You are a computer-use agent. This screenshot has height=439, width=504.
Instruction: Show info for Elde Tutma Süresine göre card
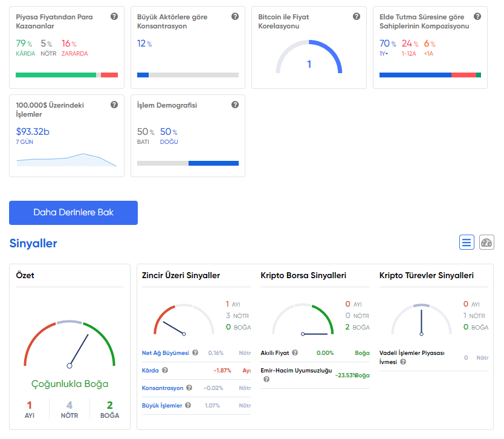point(477,16)
